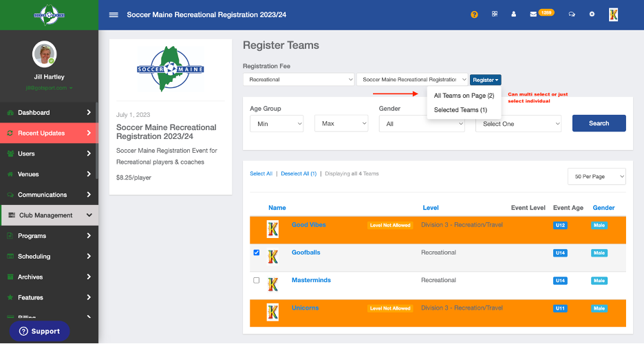The width and height of the screenshot is (644, 344).
Task: Click the Soccer Maine event logo image
Action: pyautogui.click(x=171, y=69)
